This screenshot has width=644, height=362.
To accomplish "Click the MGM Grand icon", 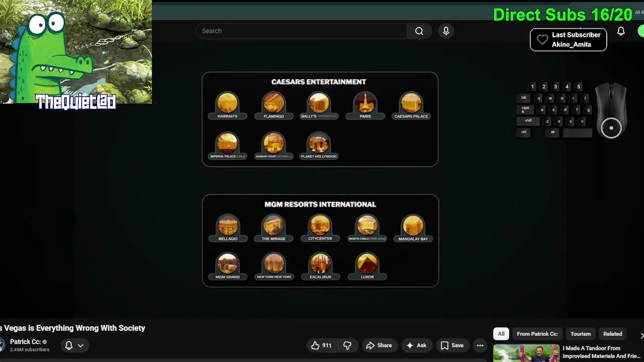I will point(227,266).
